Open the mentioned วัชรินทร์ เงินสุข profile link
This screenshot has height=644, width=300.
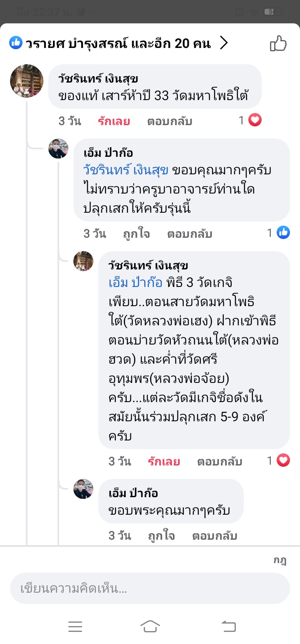click(126, 170)
